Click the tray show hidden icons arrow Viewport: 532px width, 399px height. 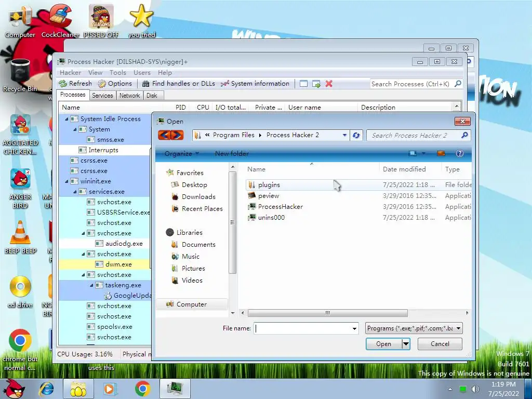(450, 389)
